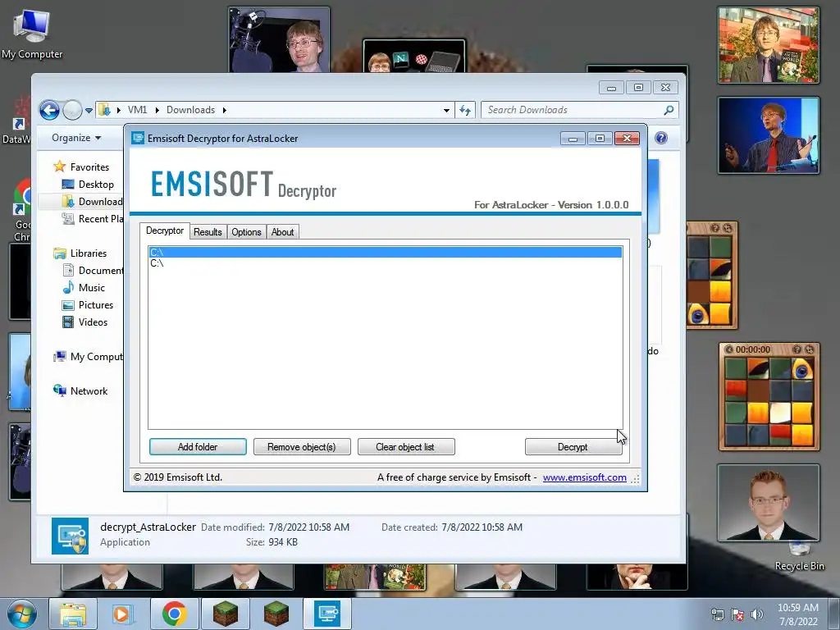Click the search magnifier in Search Downloads

tap(668, 110)
